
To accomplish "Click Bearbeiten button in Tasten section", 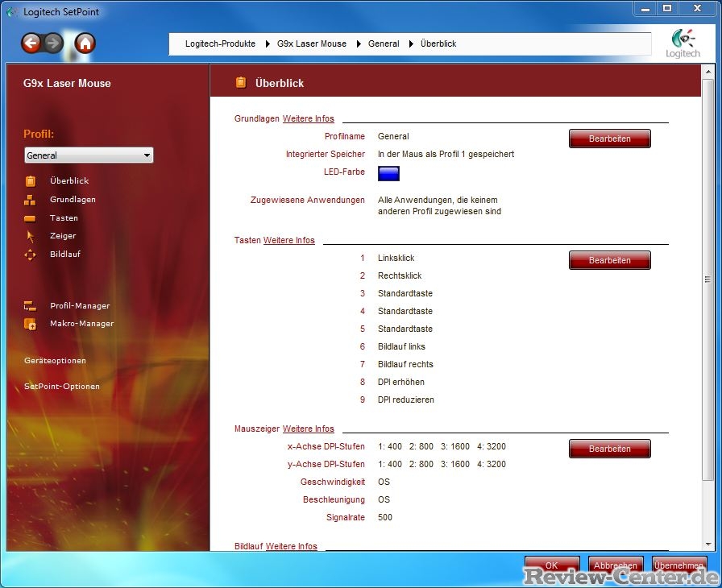I will (x=610, y=260).
